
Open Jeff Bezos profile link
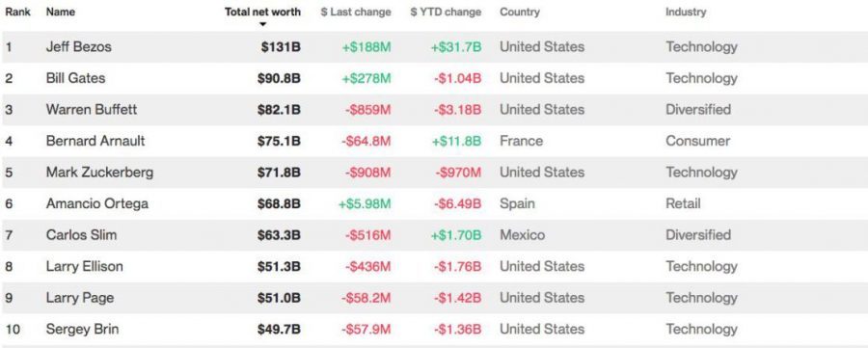point(79,47)
